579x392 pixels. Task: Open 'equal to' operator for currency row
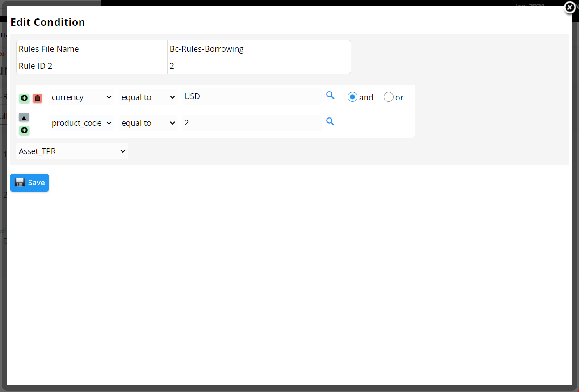(x=148, y=97)
